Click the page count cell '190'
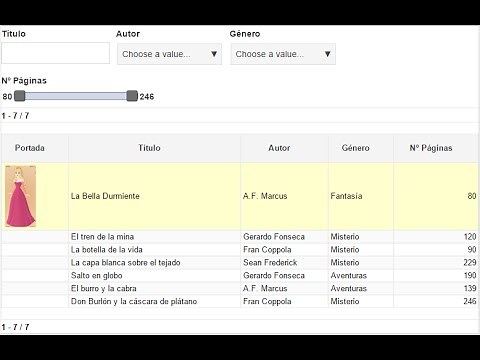The image size is (480, 360). coord(436,276)
